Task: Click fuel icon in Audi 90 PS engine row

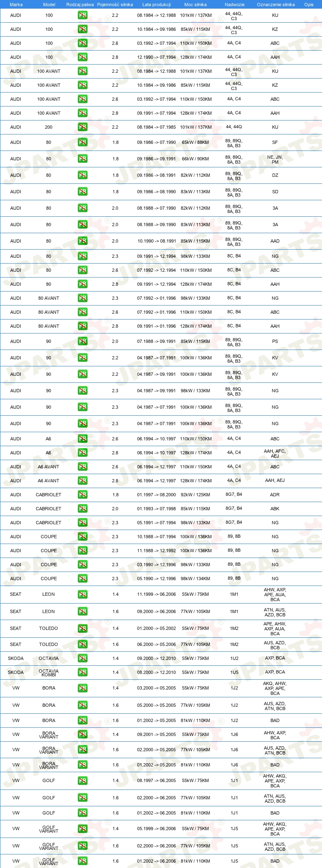Action: point(82,341)
